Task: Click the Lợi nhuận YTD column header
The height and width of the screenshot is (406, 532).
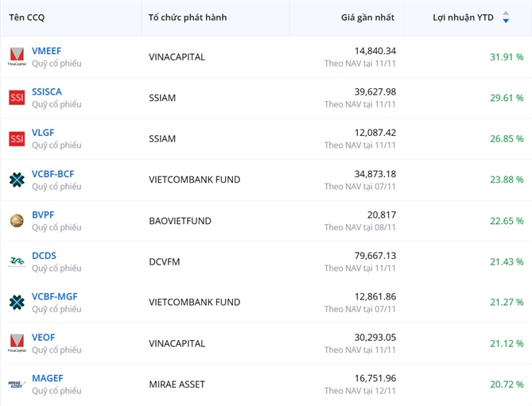Action: point(463,17)
